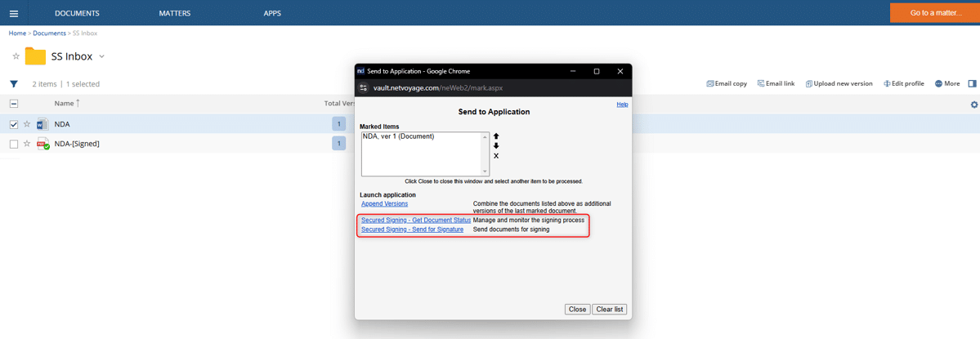Sort list by Name column

click(x=64, y=104)
